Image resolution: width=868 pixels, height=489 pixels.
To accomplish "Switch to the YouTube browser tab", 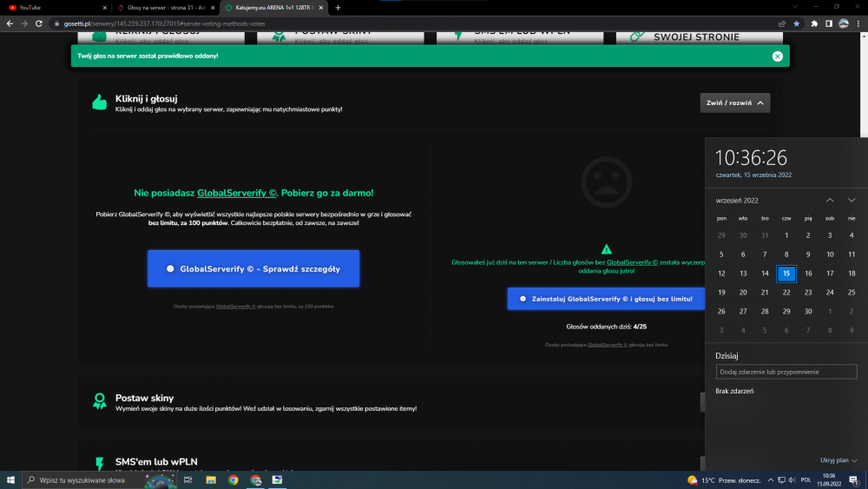I will 54,8.
